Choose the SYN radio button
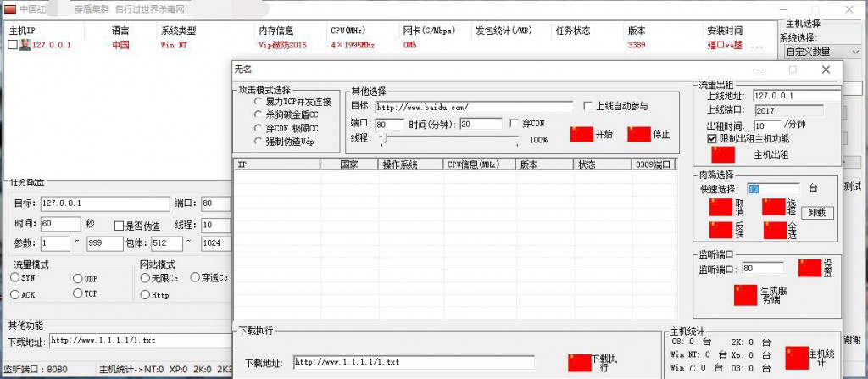Image resolution: width=868 pixels, height=379 pixels. coord(14,277)
